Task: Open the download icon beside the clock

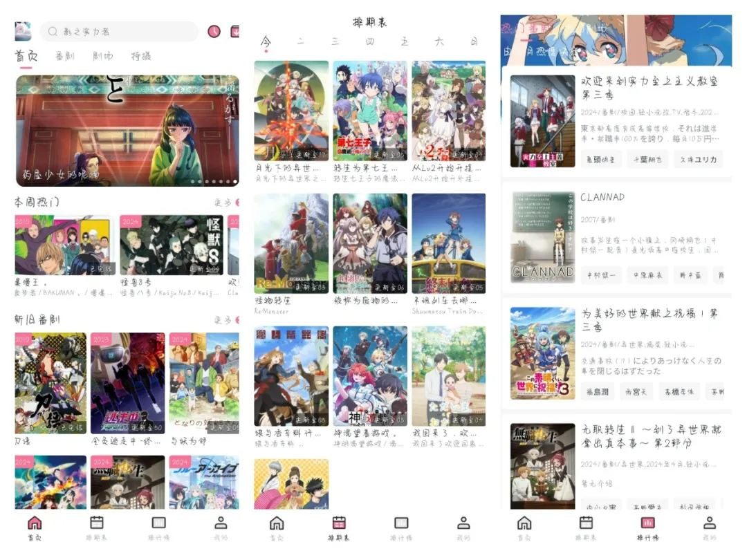Action: pyautogui.click(x=235, y=31)
